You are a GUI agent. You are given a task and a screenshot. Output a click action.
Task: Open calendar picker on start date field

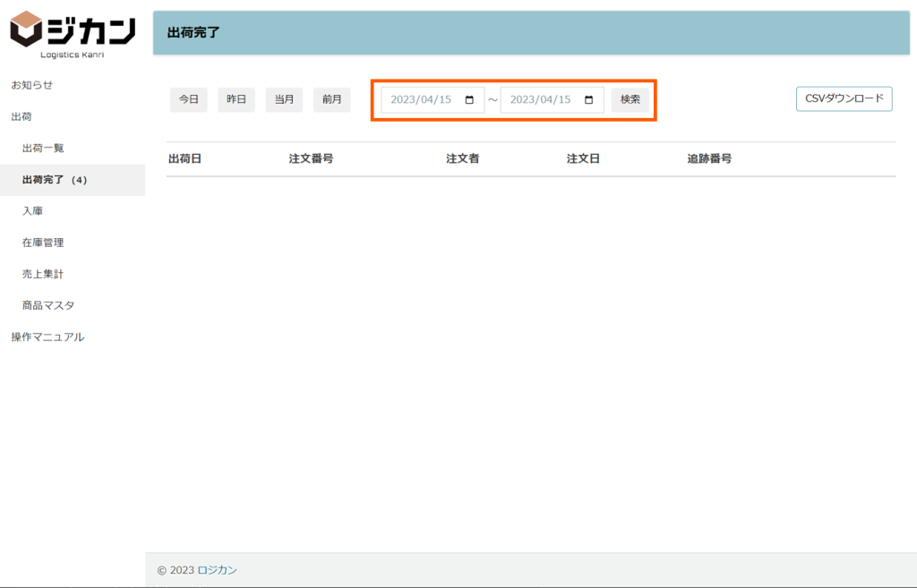coord(469,100)
